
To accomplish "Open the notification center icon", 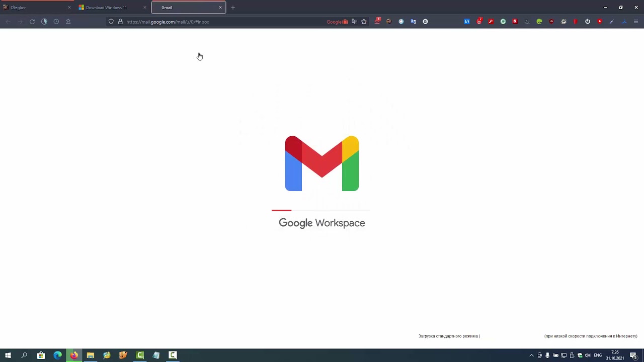I will click(634, 355).
